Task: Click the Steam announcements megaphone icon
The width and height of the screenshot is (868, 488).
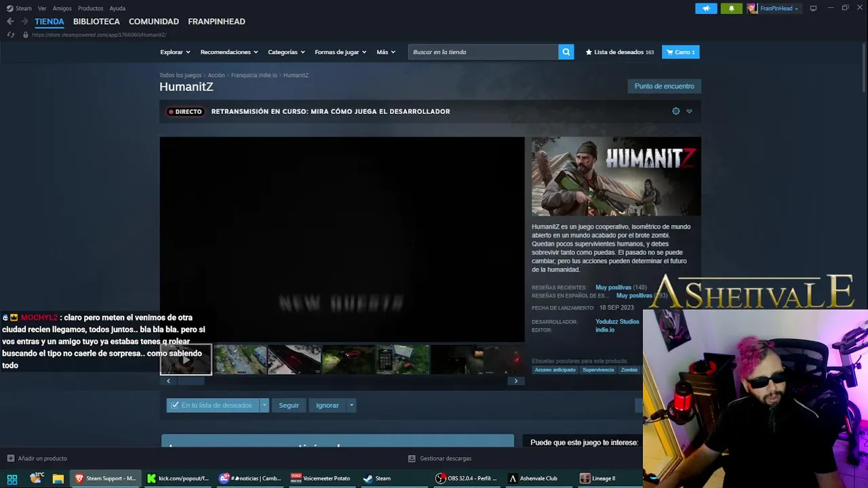Action: click(x=706, y=8)
